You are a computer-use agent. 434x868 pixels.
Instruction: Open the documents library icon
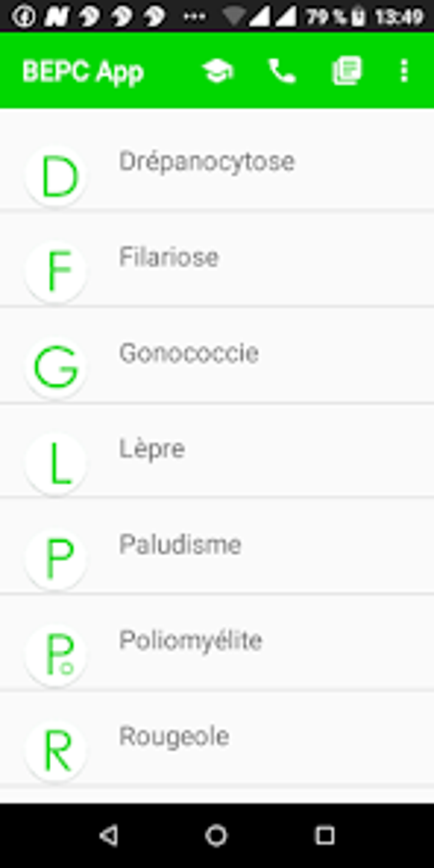[x=347, y=71]
